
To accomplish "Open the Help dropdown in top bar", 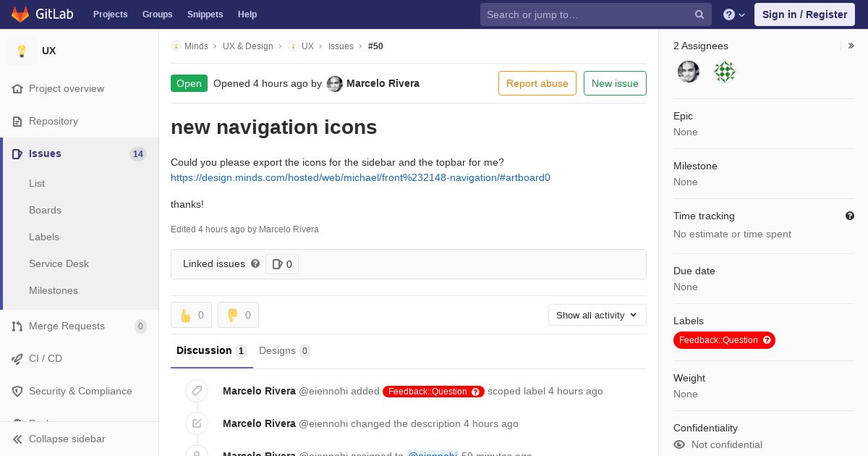I will tap(734, 14).
